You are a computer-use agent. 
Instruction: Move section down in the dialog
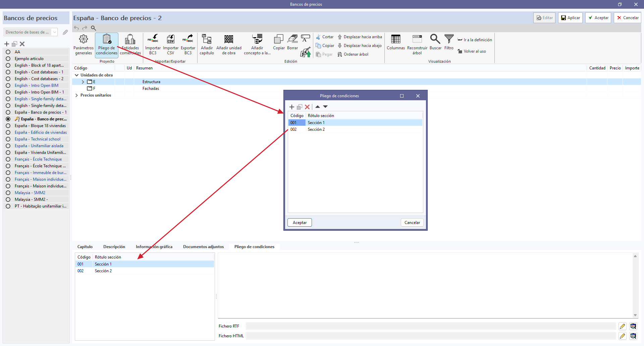[x=325, y=107]
